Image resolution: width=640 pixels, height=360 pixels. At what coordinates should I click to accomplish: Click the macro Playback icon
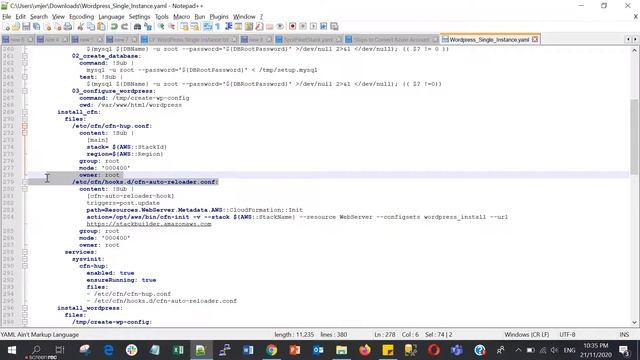313,27
